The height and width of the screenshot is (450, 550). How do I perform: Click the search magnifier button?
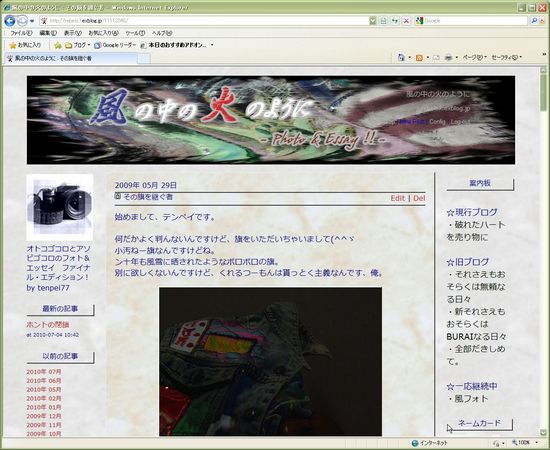534,21
